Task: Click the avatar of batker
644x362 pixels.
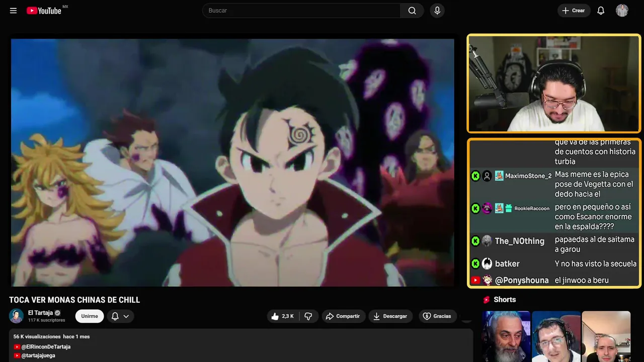Action: 487,263
